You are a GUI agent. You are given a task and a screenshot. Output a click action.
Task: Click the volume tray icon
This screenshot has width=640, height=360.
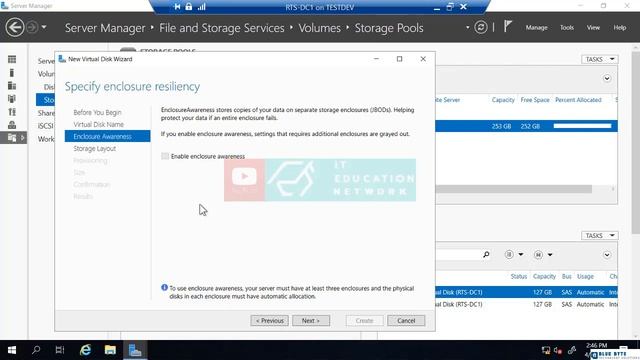tap(558, 350)
